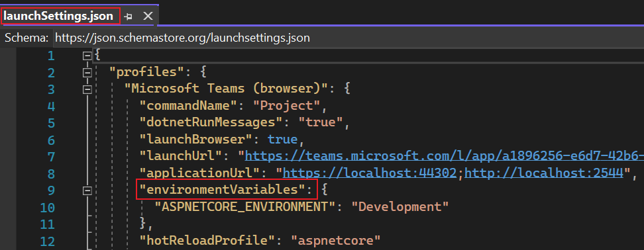Click the "dotnetRunMessages" key
The width and height of the screenshot is (644, 250).
212,122
